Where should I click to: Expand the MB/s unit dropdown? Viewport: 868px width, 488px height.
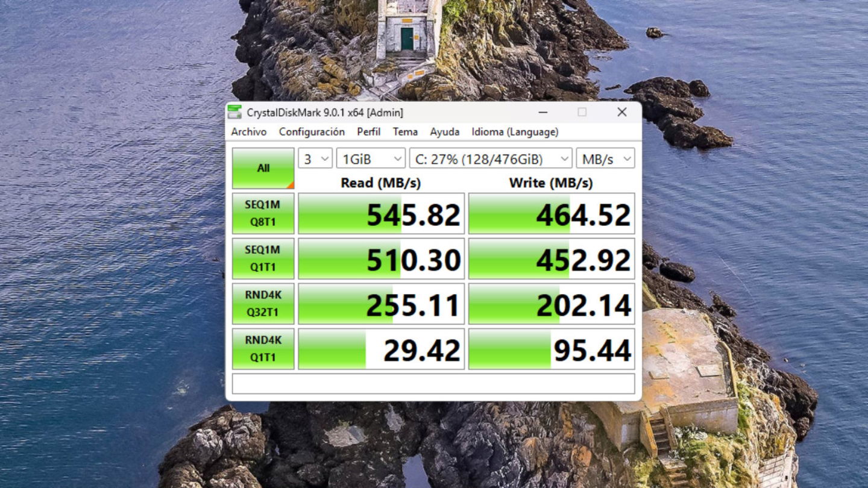coord(605,159)
